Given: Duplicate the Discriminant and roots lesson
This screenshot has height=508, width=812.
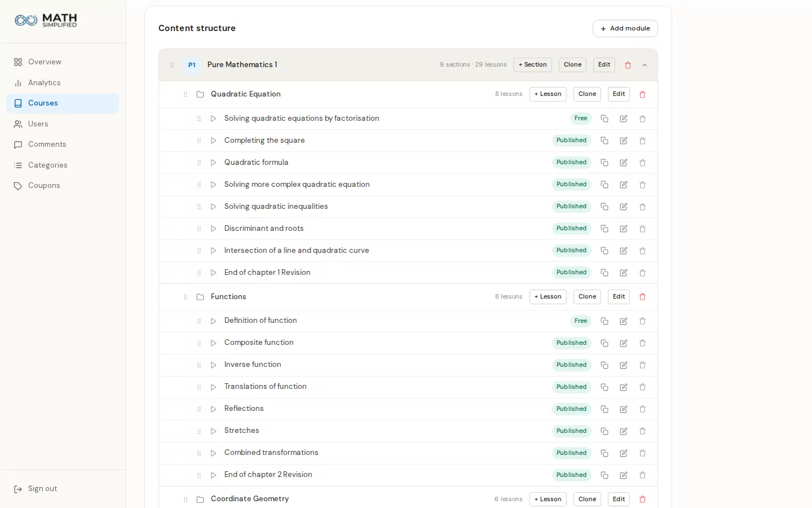Looking at the screenshot, I should [604, 229].
